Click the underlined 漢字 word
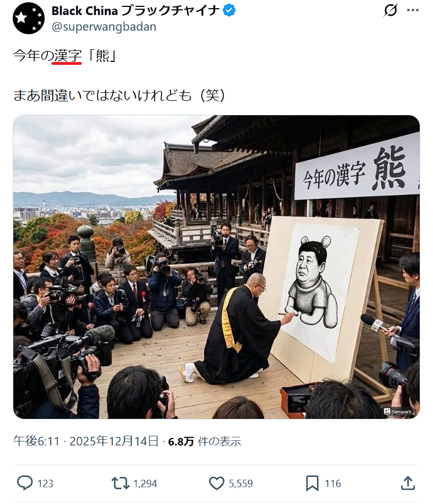This screenshot has height=504, width=433. coord(67,56)
